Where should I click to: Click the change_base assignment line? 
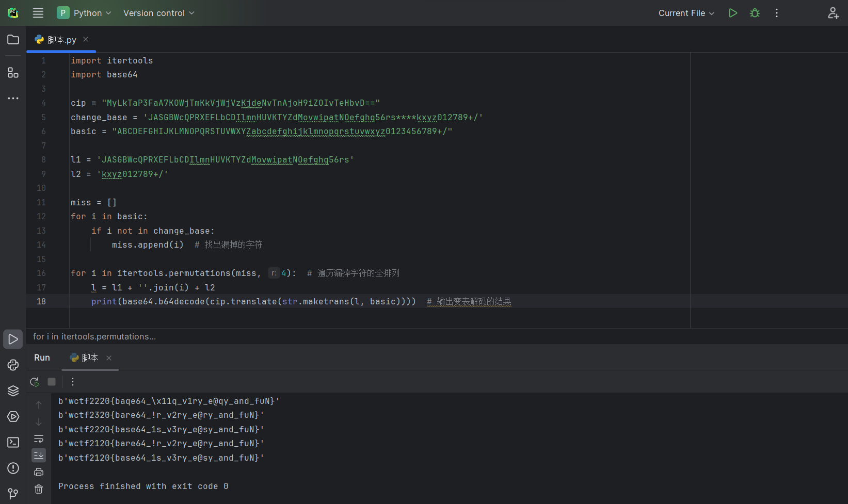[277, 117]
